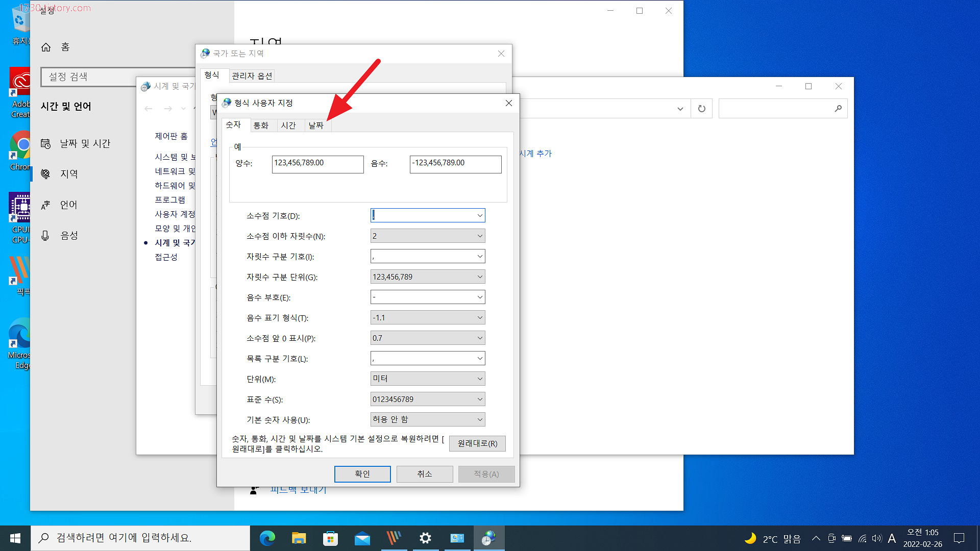
Task: Switch to the 통화 (Currency) tab
Action: click(x=261, y=126)
